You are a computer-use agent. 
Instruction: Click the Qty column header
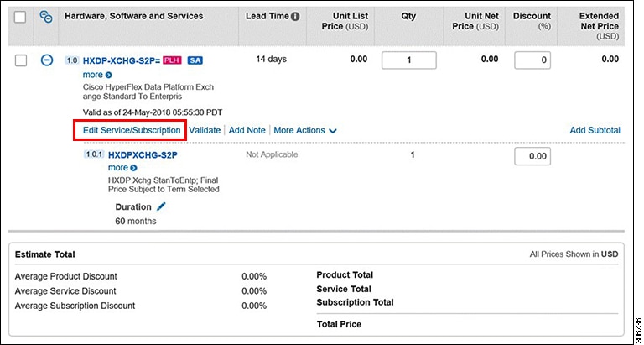click(408, 16)
